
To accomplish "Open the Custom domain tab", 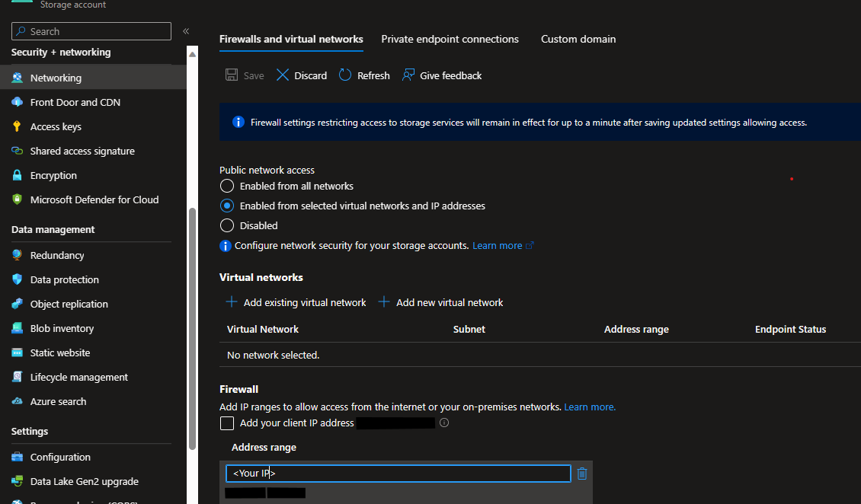I will 578,39.
